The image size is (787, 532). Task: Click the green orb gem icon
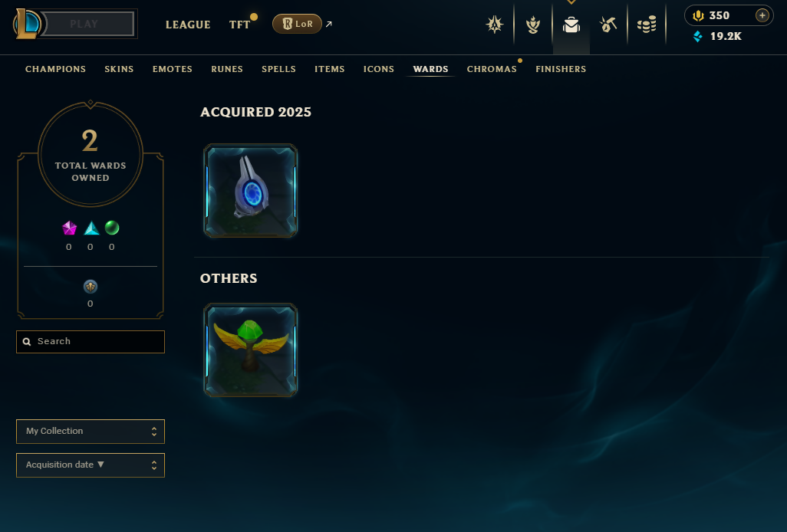pyautogui.click(x=112, y=228)
